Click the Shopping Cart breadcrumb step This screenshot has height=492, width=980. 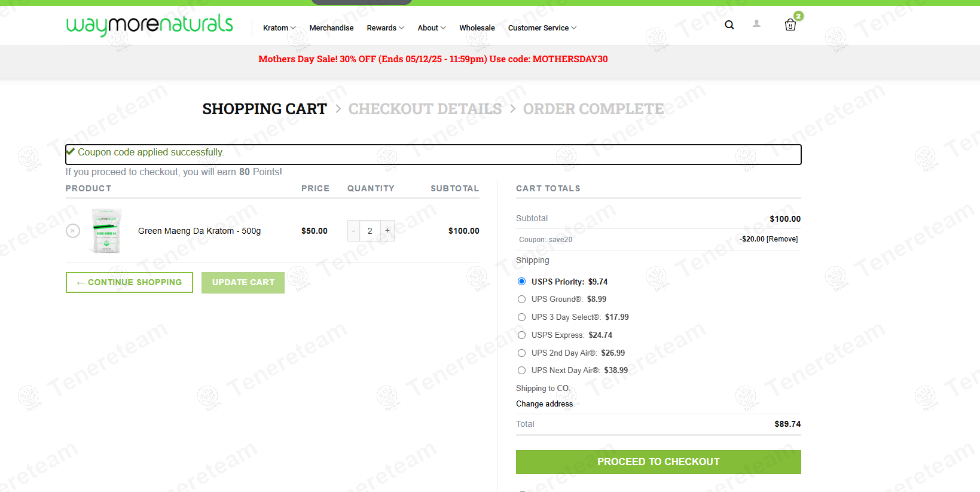[264, 109]
